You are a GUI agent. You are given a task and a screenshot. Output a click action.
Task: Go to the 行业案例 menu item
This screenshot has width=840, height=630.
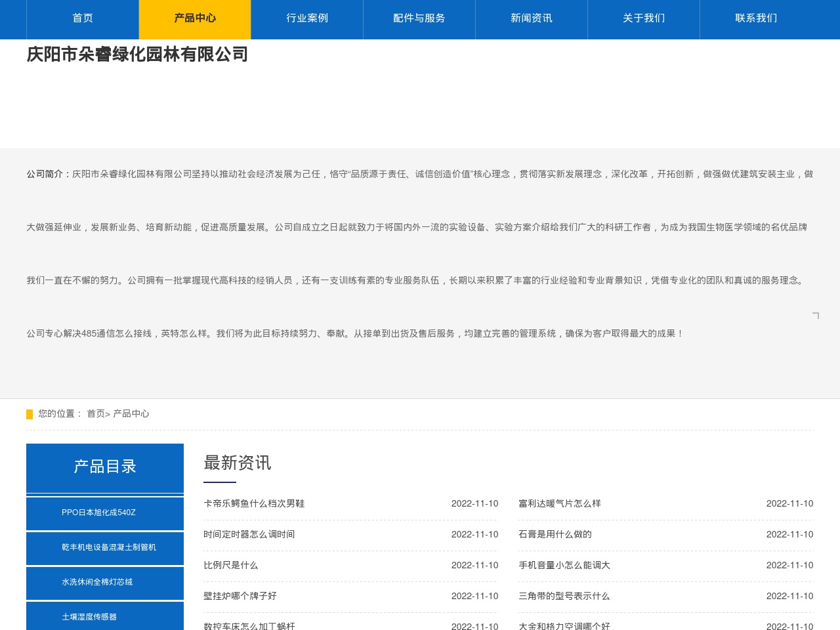pyautogui.click(x=307, y=18)
